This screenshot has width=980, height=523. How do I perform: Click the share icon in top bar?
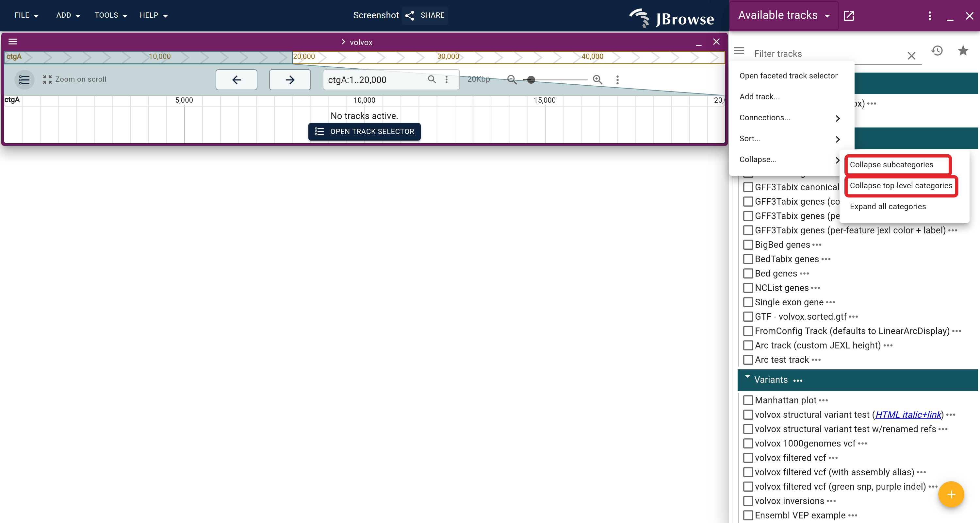(409, 16)
